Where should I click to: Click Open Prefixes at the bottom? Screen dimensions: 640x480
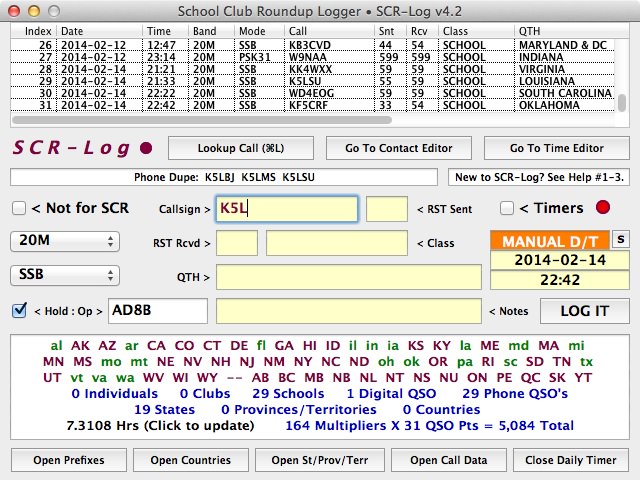click(x=69, y=461)
